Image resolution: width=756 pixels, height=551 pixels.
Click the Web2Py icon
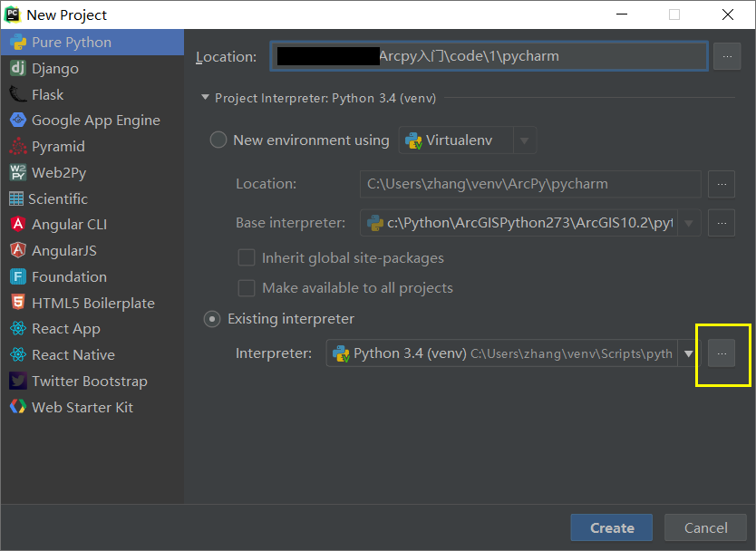pos(18,172)
